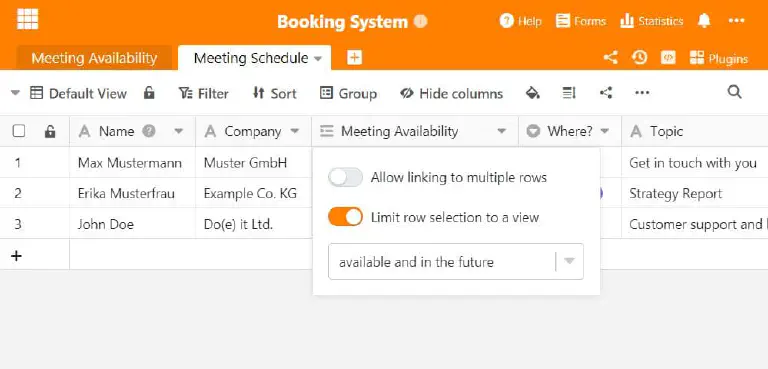768x369 pixels.
Task: Open the apps grid icon
Action: click(x=27, y=19)
